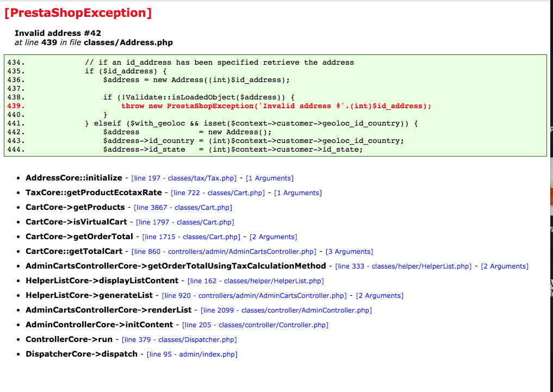
Task: Click the AdminControllerCore->initContent trace entry
Action: [100, 325]
